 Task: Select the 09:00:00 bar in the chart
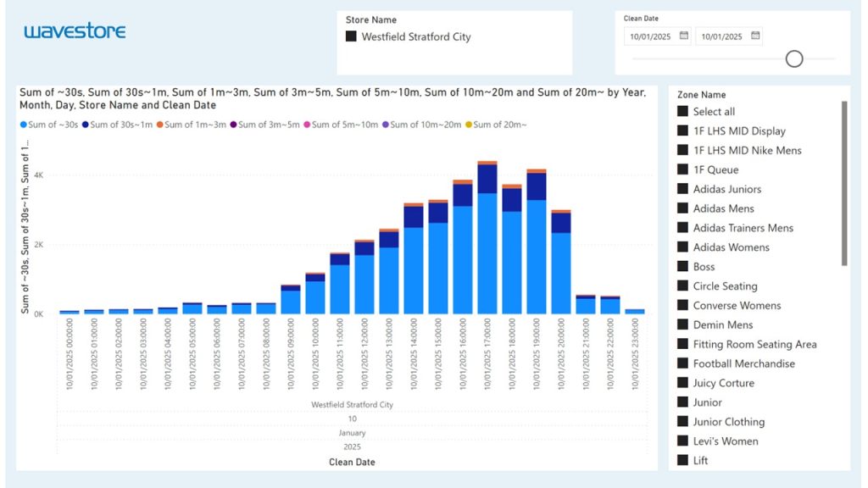291,299
